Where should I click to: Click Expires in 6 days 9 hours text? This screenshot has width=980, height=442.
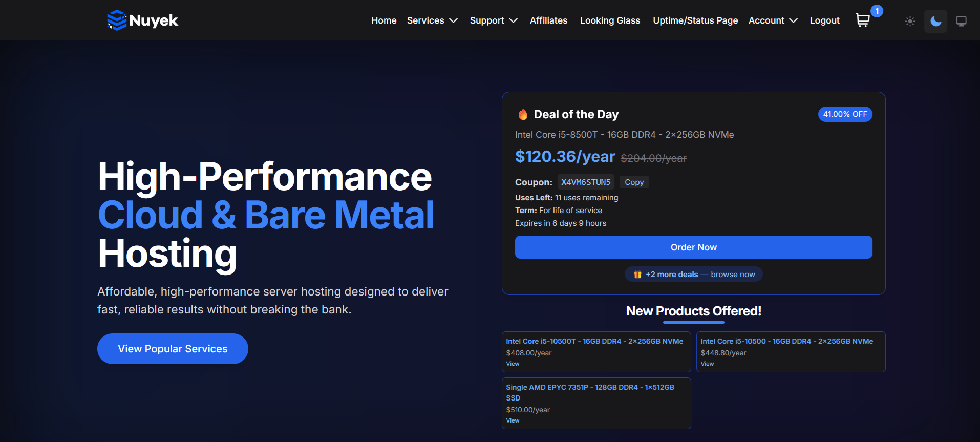coord(561,223)
